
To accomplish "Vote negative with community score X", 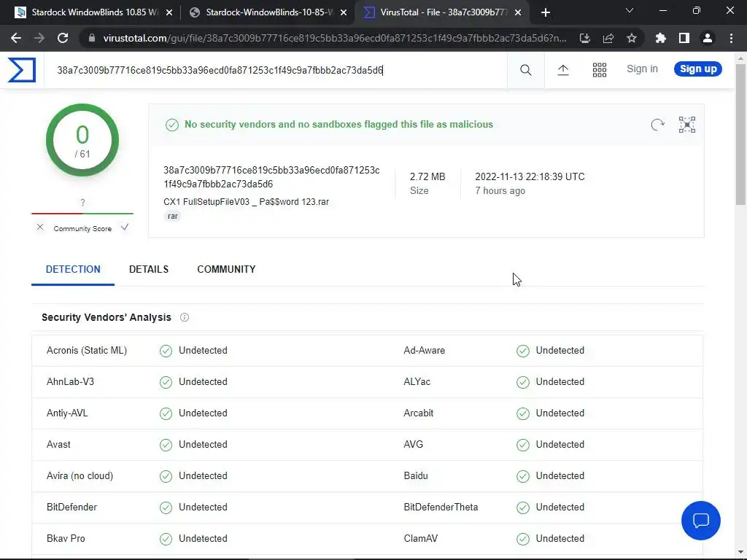I will point(40,227).
